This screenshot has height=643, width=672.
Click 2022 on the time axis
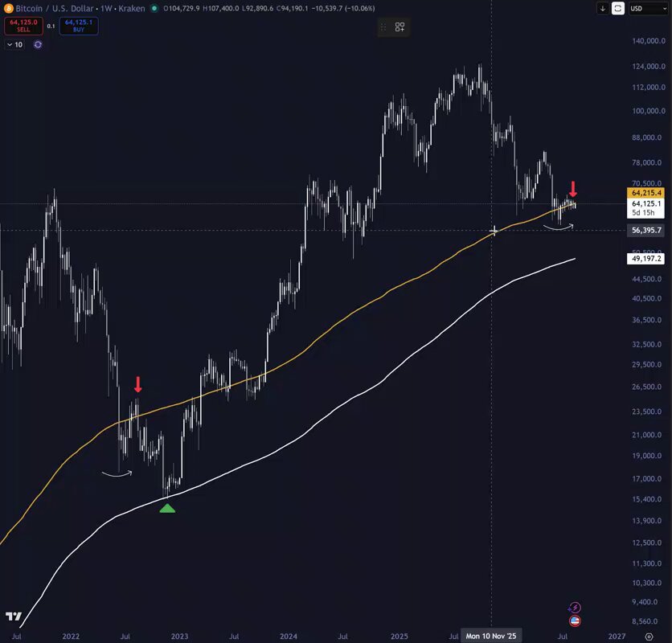point(71,636)
